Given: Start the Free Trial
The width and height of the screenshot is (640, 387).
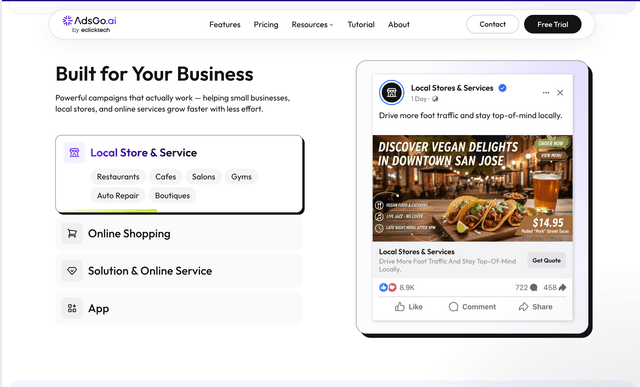Looking at the screenshot, I should [553, 24].
